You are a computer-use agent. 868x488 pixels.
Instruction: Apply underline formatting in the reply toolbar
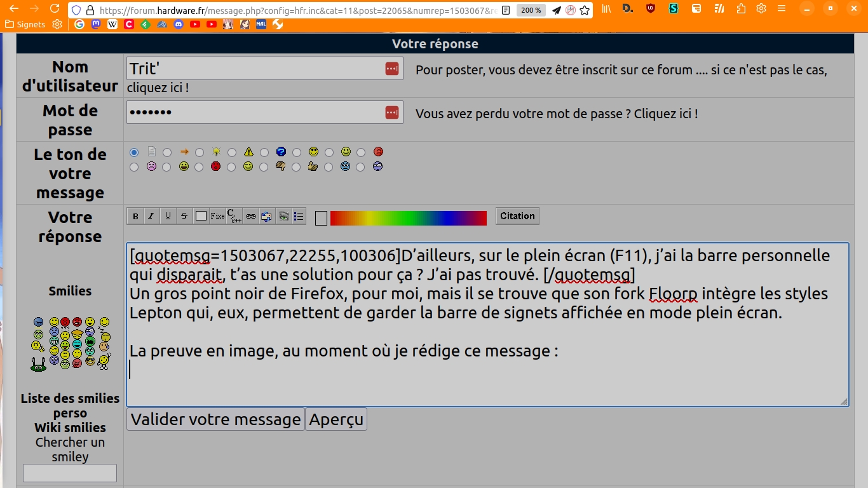(168, 216)
